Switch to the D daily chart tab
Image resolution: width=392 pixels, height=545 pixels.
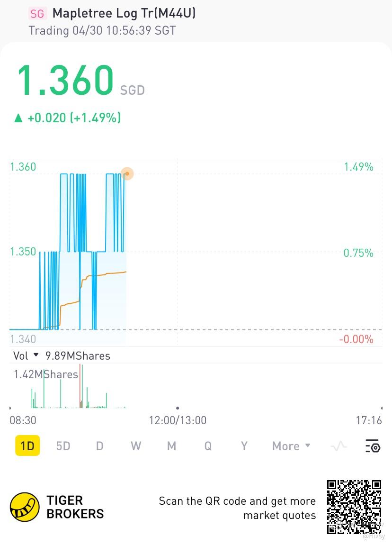click(99, 446)
